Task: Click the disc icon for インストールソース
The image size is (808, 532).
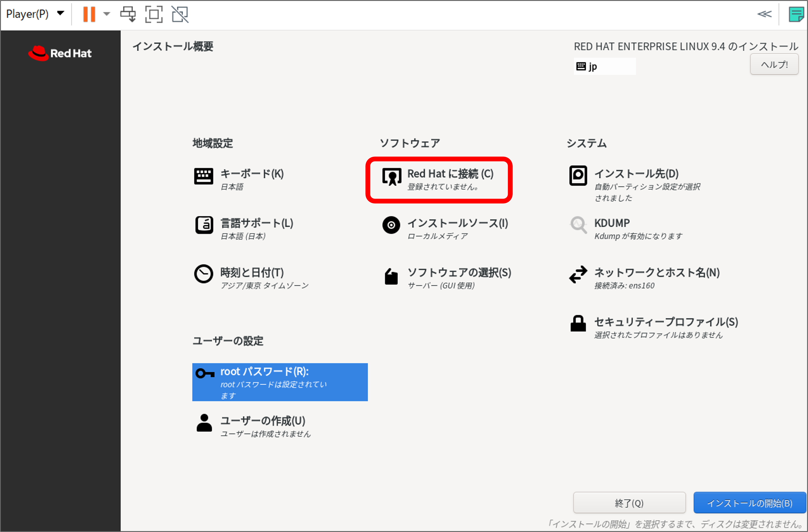Action: click(391, 225)
